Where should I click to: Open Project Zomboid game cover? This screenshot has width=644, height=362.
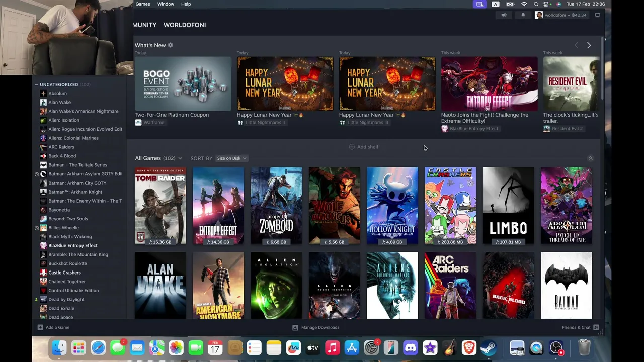tap(276, 206)
